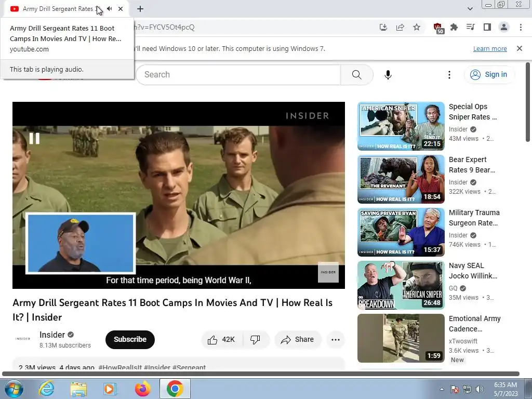Open the Saving Private Ryan surgeon thumbnail
Viewport: 532px width, 399px height.
401,232
